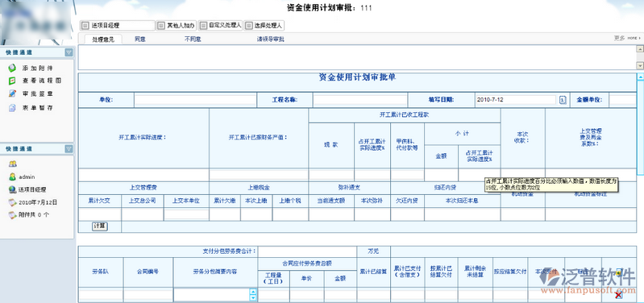644x303 pixels.
Task: Choose the 同意 quick opinion
Action: (x=140, y=39)
